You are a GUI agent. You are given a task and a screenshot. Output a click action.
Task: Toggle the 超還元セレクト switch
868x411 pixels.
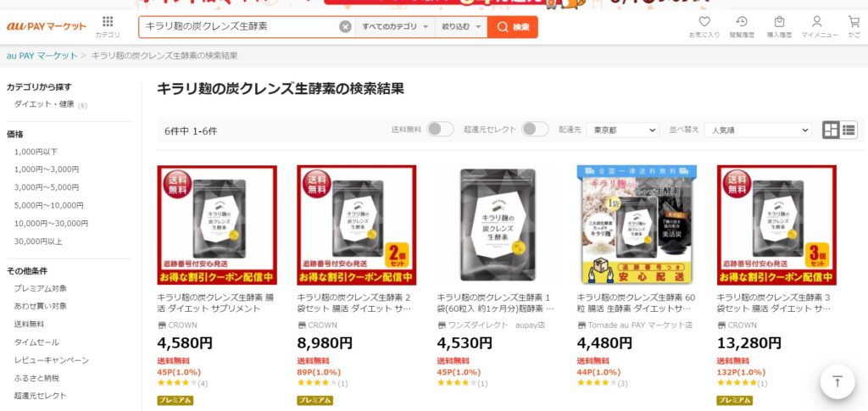click(x=535, y=130)
